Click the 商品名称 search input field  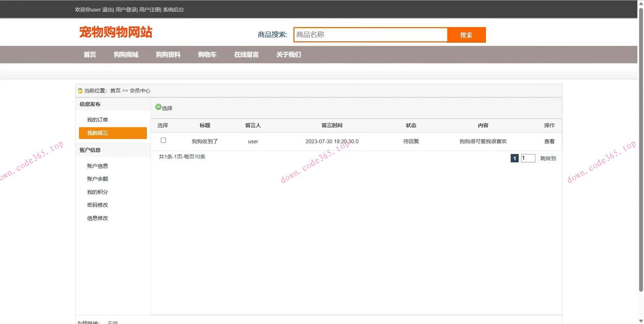370,35
